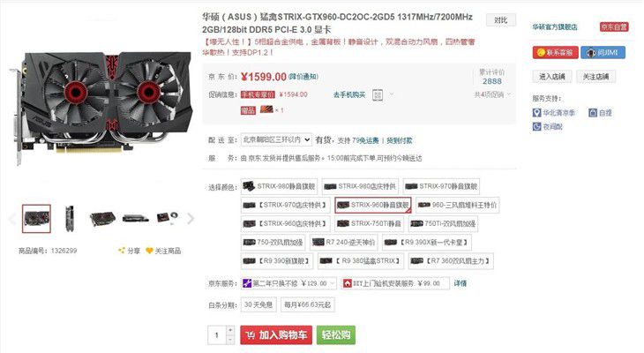Select the R9 390X新一代卡皇 option
This screenshot has width=644, height=353.
(427, 243)
